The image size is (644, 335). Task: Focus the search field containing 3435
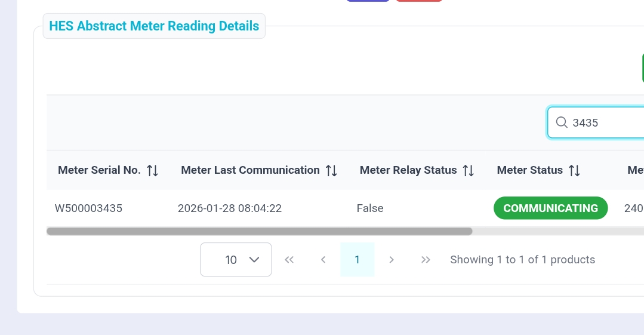tap(606, 122)
